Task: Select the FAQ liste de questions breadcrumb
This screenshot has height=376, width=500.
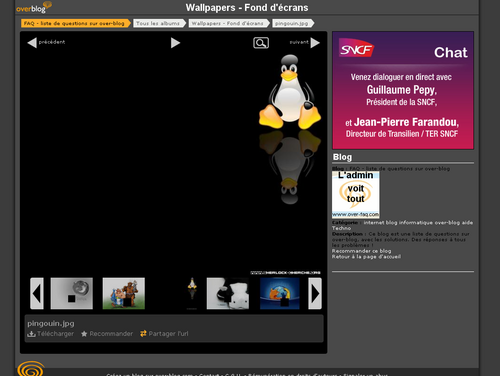Action: click(x=75, y=23)
